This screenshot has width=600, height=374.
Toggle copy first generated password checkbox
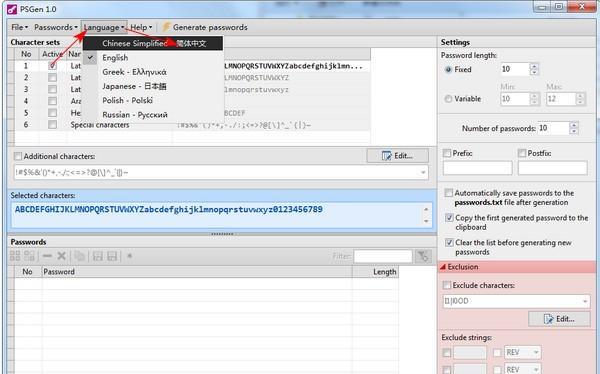pos(449,218)
